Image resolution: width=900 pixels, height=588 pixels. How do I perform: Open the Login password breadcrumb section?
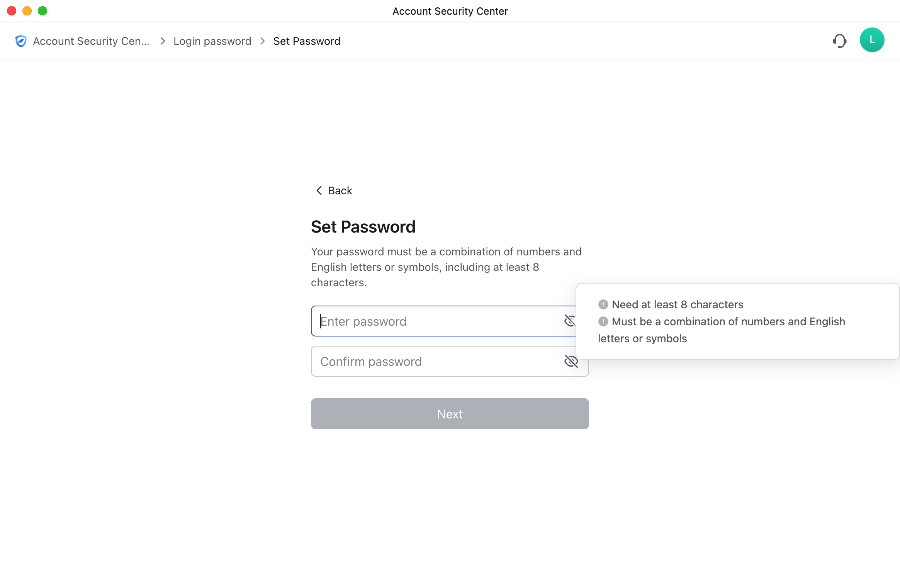point(212,41)
